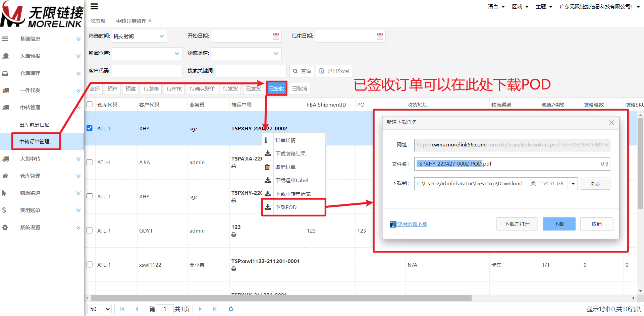Go to the last page using pagination arrow
This screenshot has height=316, width=644.
point(215,309)
